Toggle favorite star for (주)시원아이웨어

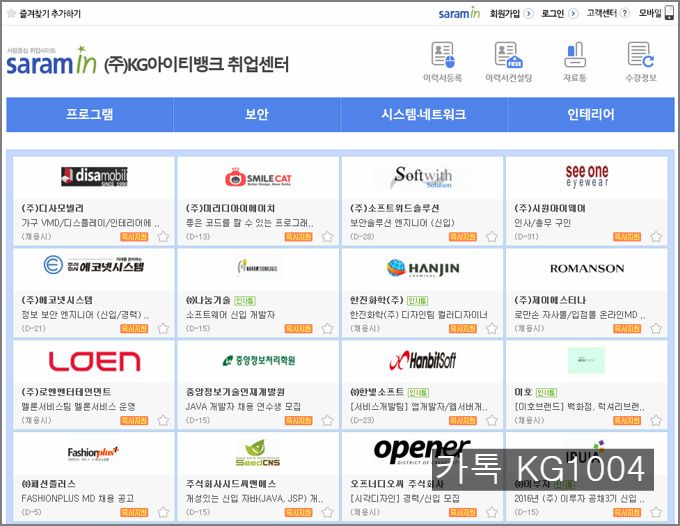656,237
